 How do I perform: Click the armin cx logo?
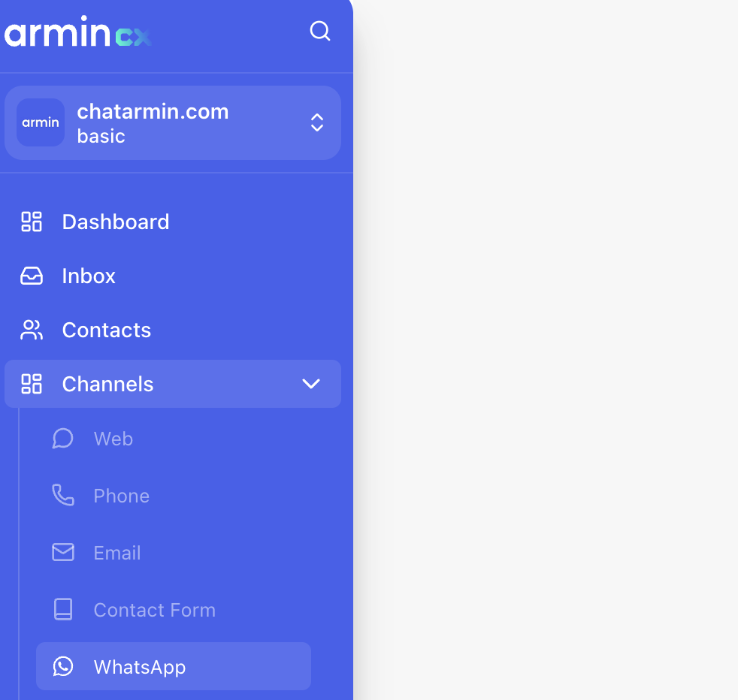coord(77,32)
